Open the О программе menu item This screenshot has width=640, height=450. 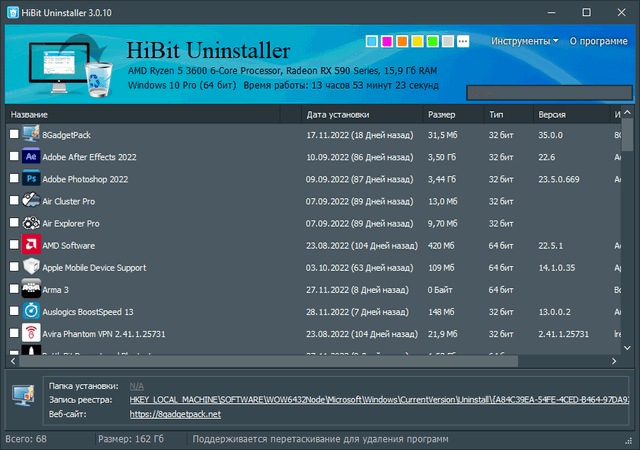(600, 41)
